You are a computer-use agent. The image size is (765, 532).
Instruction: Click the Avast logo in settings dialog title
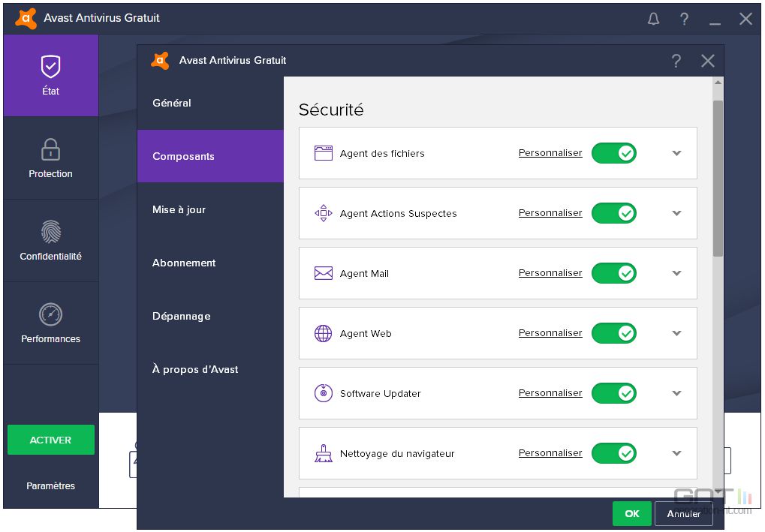tap(160, 61)
